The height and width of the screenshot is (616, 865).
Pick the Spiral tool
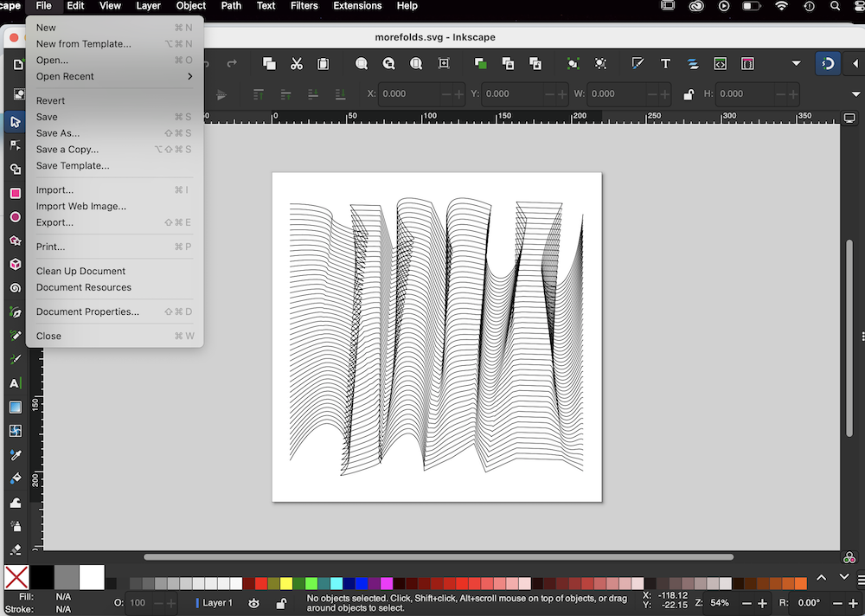16,288
